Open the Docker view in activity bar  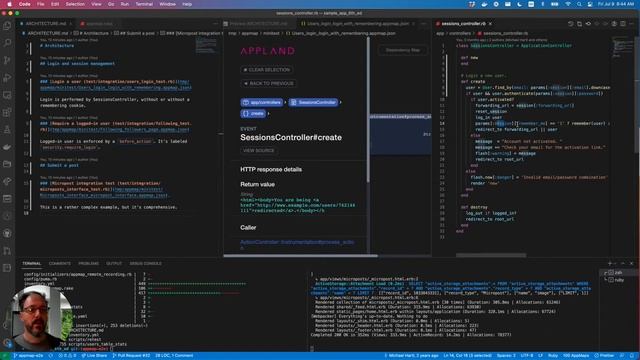[x=7, y=147]
